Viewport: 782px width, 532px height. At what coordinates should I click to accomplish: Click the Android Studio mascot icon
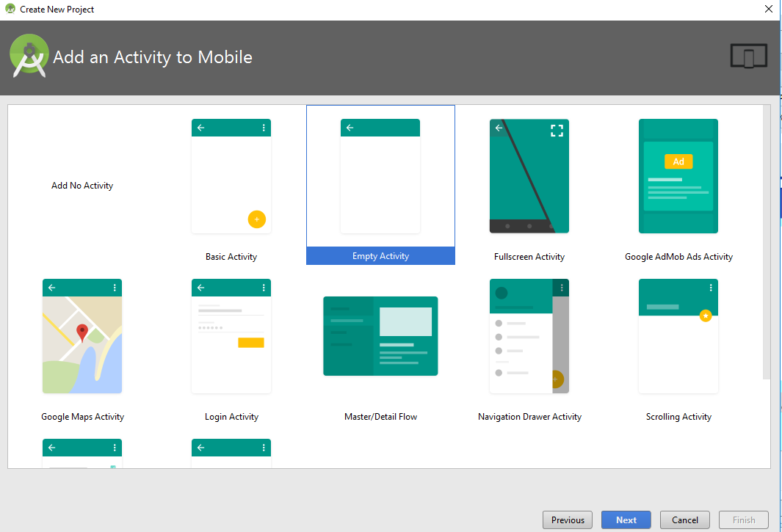coord(29,55)
